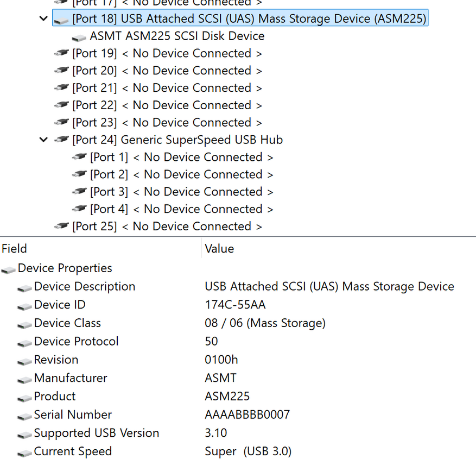Click the Device Properties drive icon
This screenshot has width=476, height=465.
click(8, 269)
